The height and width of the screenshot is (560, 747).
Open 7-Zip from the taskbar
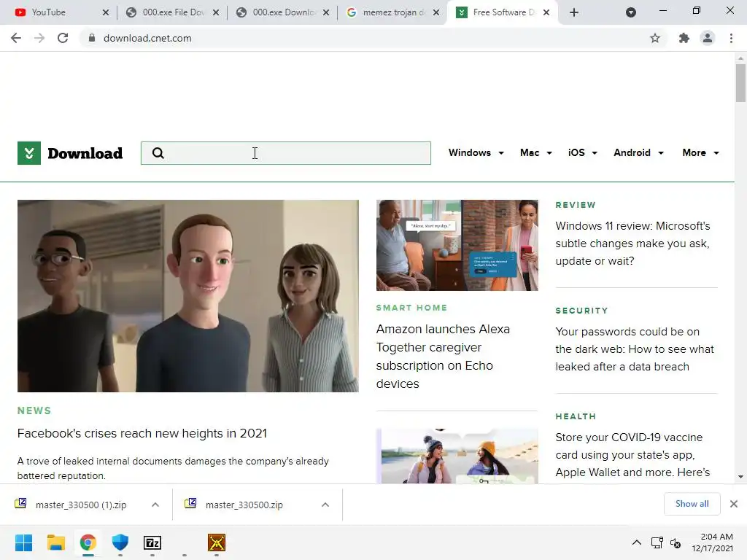click(152, 542)
